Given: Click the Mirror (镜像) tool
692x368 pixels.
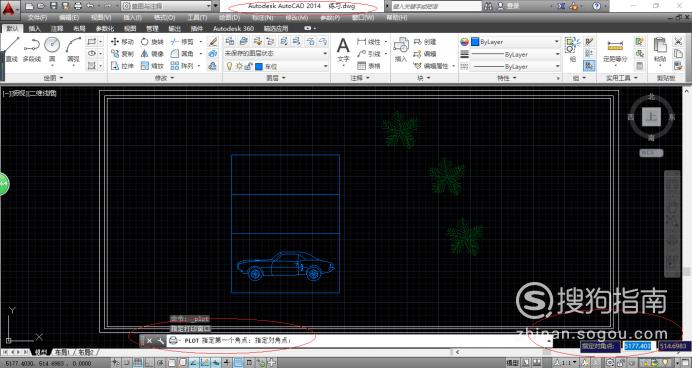Looking at the screenshot, I should click(152, 54).
